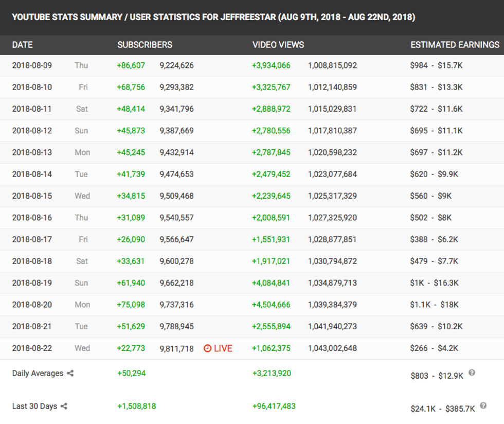Image resolution: width=504 pixels, height=424 pixels.
Task: Click the Daily Averages label
Action: click(38, 374)
